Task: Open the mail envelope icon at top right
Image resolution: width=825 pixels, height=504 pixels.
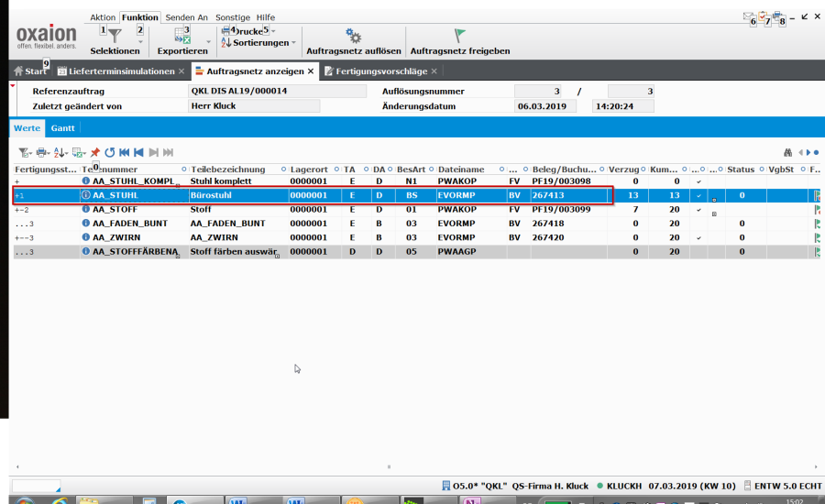Action: [748, 16]
